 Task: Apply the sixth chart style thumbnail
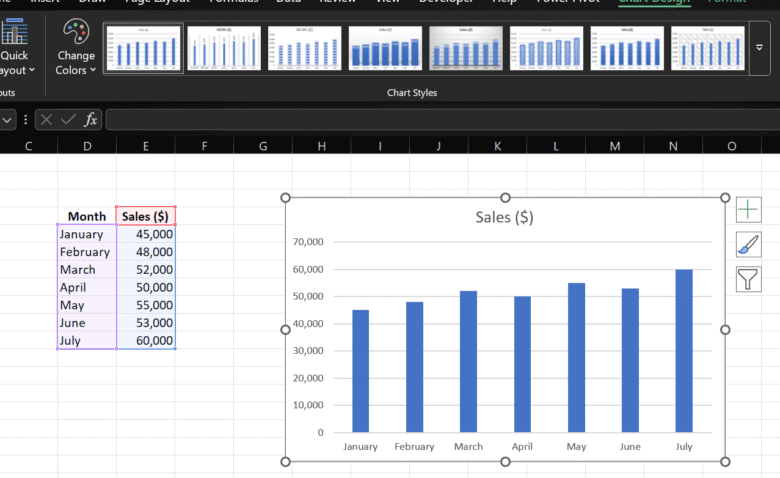pyautogui.click(x=546, y=48)
